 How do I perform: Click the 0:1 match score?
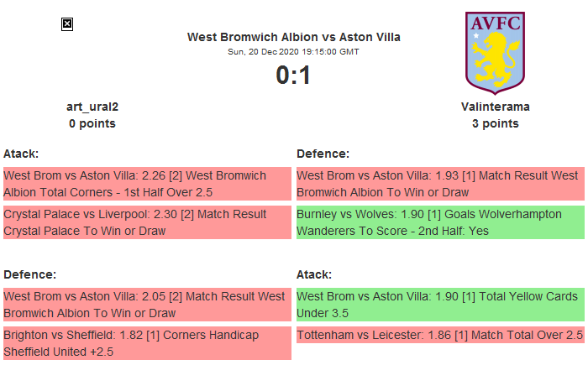(293, 76)
